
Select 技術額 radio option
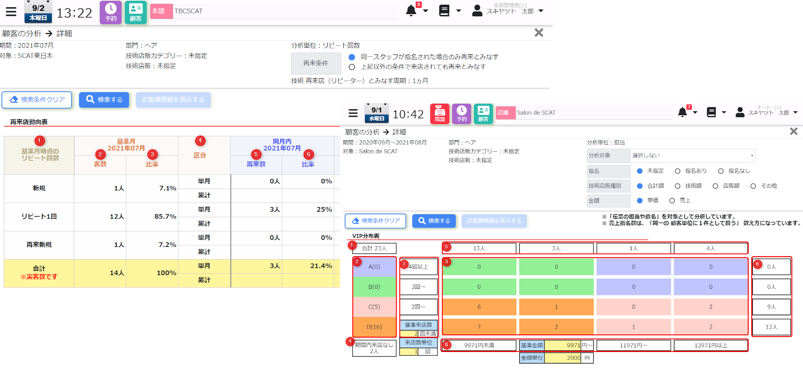(x=678, y=187)
